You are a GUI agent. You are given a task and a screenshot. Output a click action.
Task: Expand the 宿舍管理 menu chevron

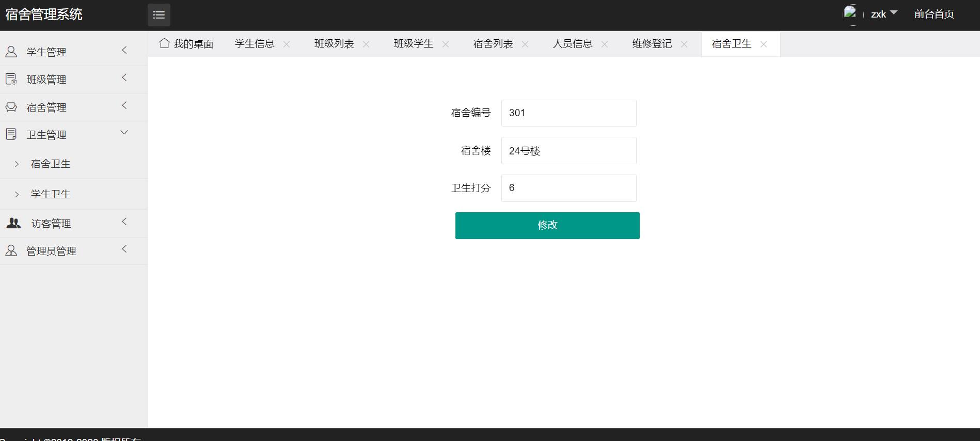[124, 105]
